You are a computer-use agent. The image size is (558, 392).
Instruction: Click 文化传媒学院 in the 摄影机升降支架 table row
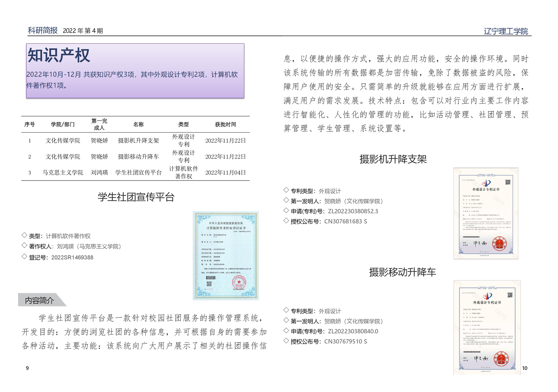tap(63, 141)
